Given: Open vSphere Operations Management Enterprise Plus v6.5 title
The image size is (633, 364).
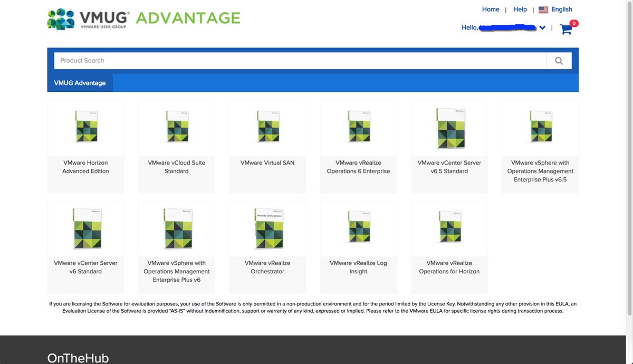Looking at the screenshot, I should click(x=540, y=171).
